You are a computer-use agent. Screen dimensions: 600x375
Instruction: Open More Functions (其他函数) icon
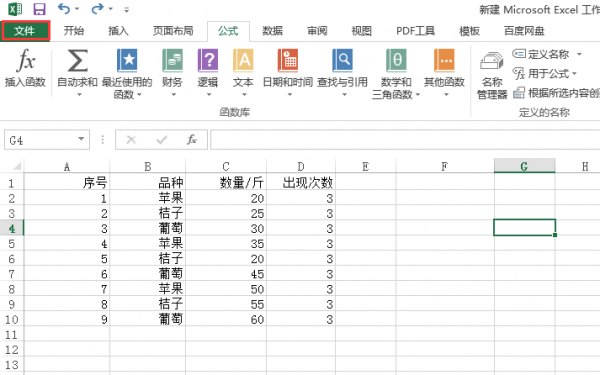point(444,60)
